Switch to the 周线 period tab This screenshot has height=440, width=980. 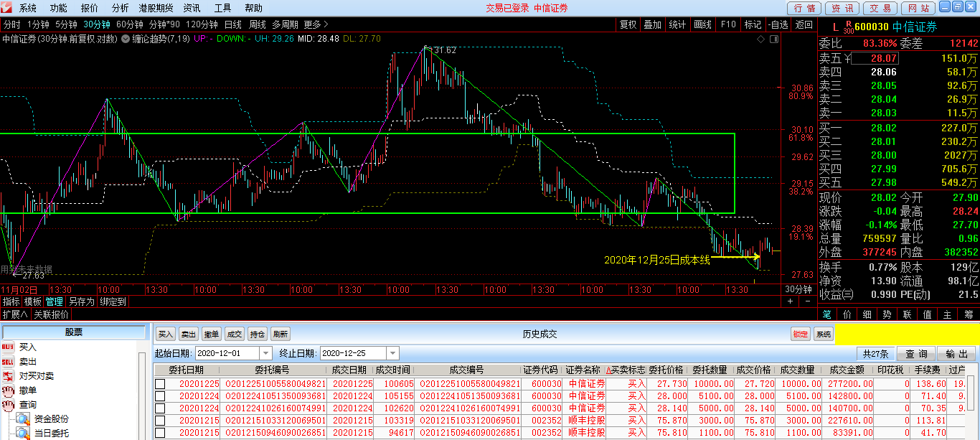coord(257,24)
